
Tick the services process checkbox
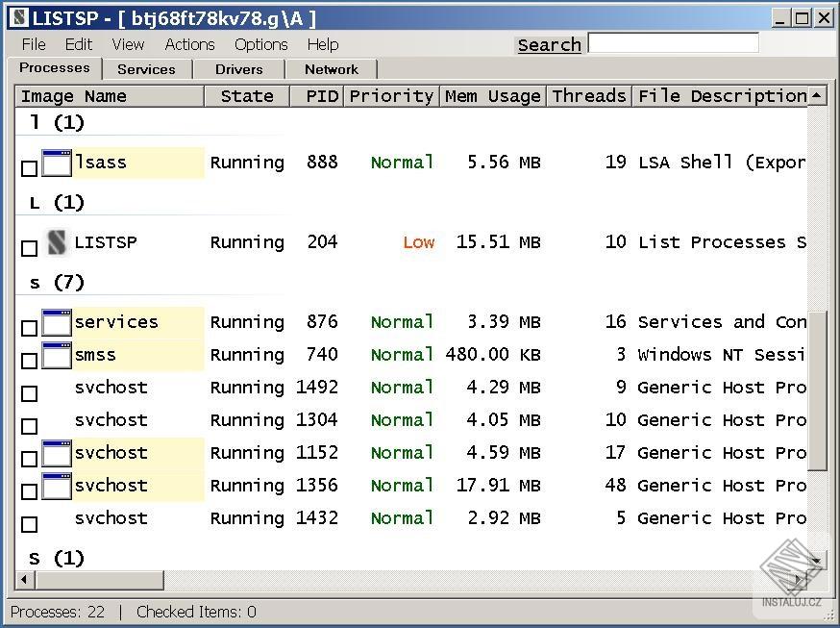(29, 328)
